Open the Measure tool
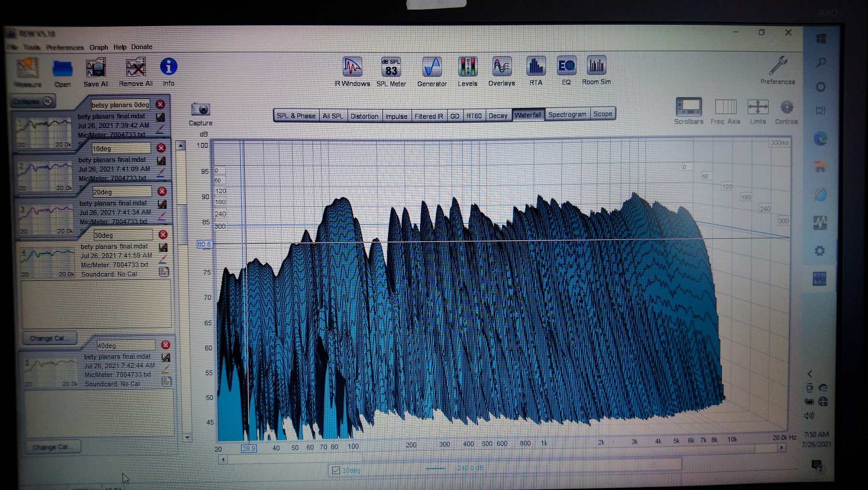Viewport: 868px width, 490px height. click(28, 73)
